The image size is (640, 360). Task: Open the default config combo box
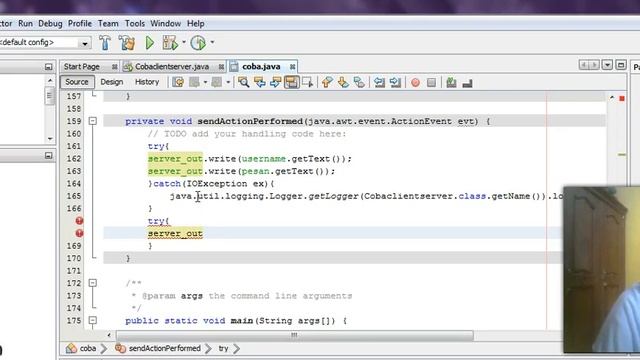pyautogui.click(x=45, y=42)
